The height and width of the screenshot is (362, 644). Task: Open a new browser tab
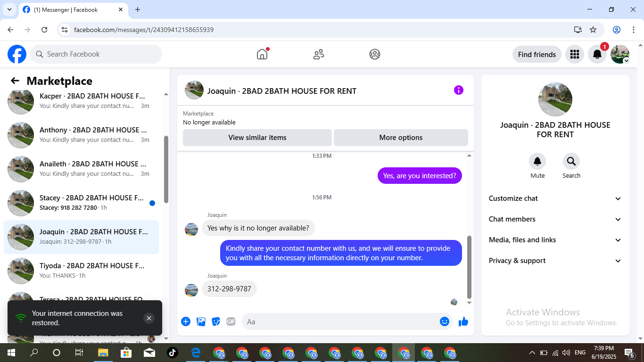click(138, 9)
